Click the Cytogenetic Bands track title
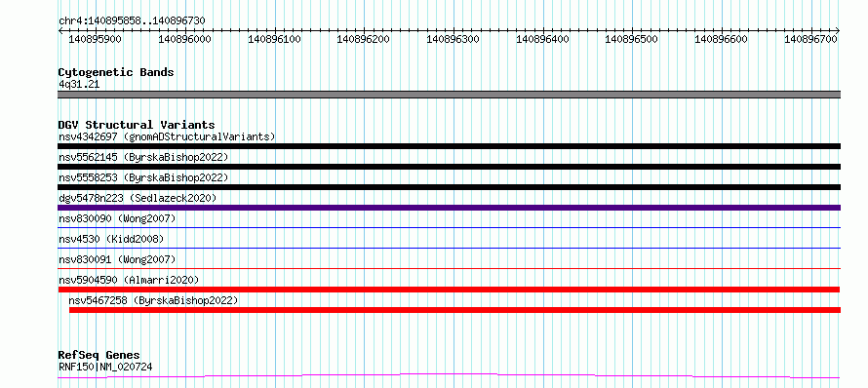 [116, 72]
